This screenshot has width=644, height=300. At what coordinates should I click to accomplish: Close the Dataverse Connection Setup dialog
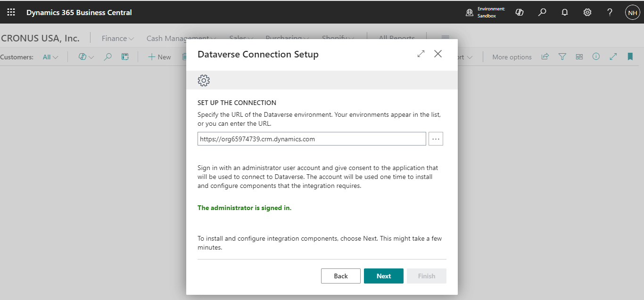click(438, 54)
